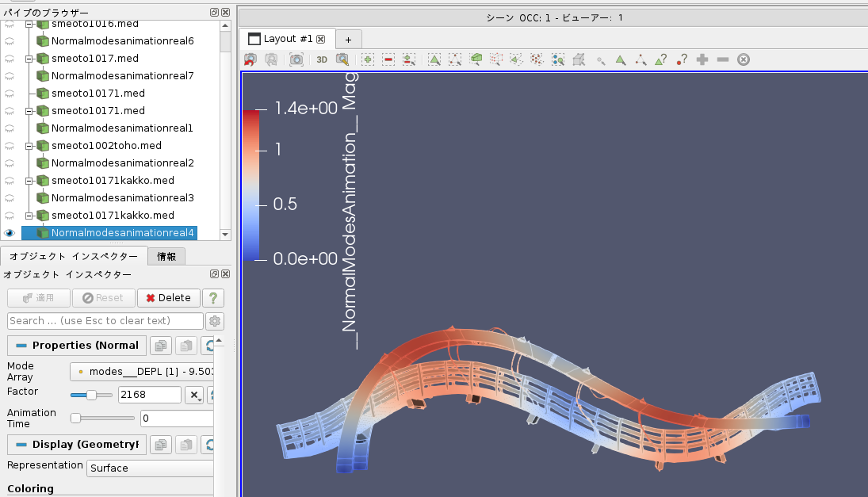Capture a screenshot with the camera icon
This screenshot has height=497, width=868.
click(296, 59)
